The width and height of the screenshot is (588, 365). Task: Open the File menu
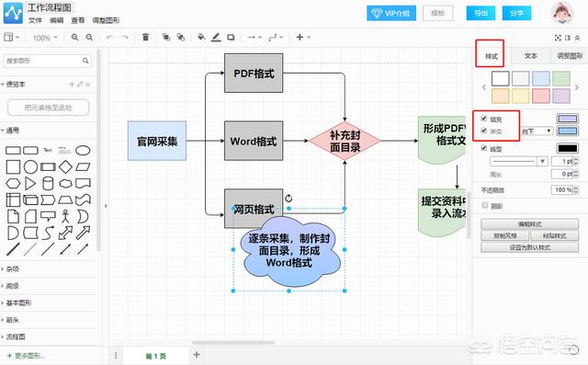coord(35,20)
